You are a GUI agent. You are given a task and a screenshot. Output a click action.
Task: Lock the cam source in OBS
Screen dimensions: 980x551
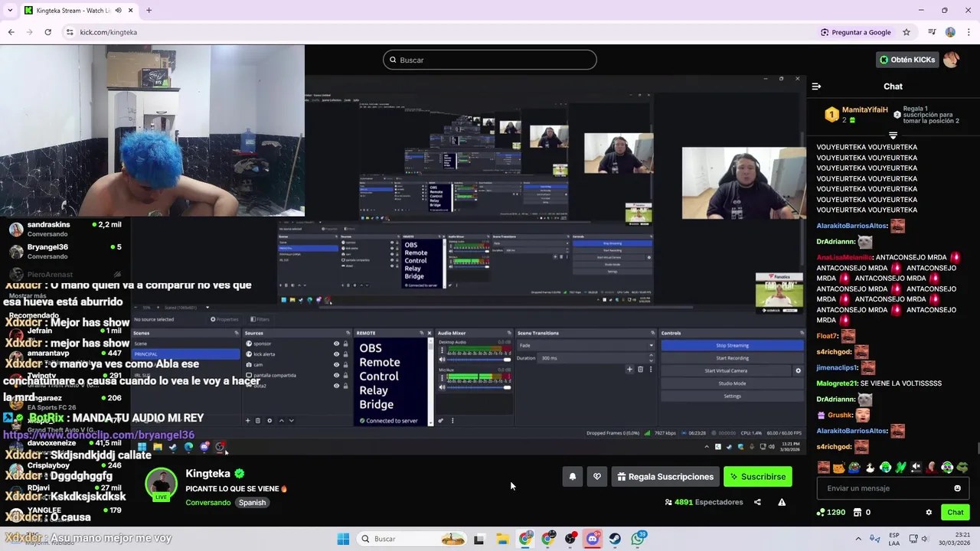pos(345,364)
